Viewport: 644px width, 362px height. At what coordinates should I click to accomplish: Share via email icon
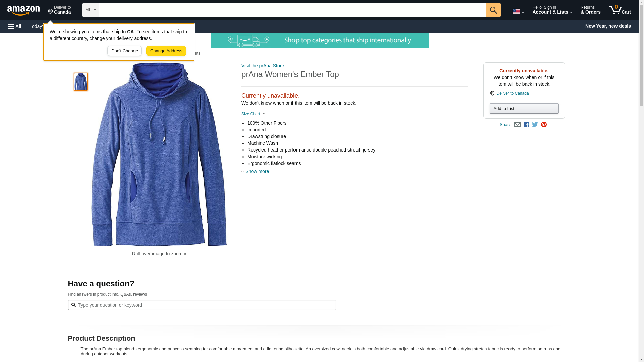517,125
